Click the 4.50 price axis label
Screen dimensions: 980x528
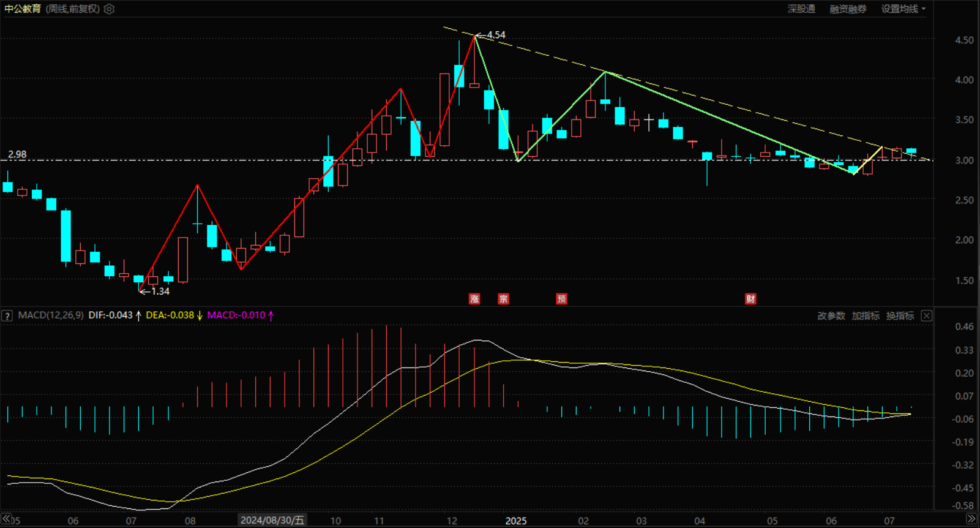(x=964, y=40)
